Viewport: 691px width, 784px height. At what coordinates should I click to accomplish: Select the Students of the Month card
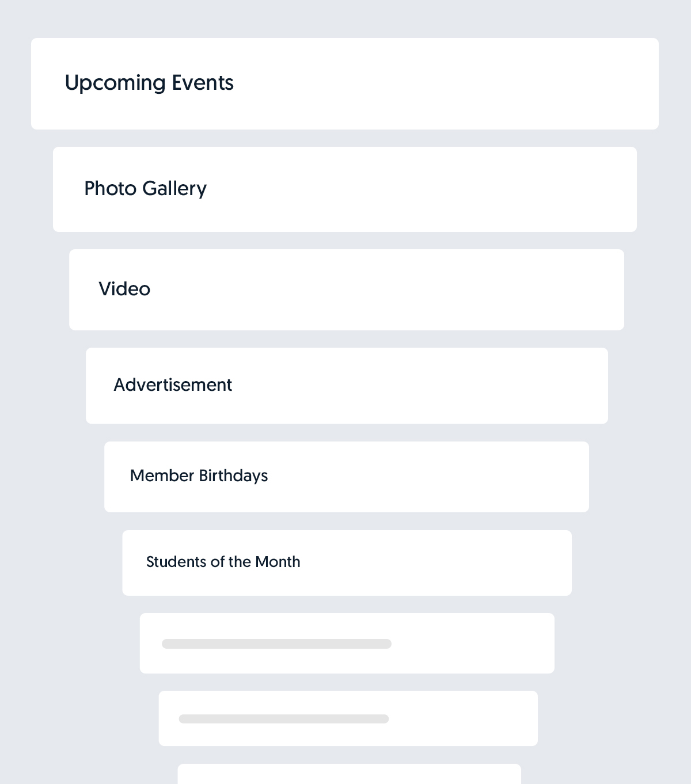coord(347,563)
